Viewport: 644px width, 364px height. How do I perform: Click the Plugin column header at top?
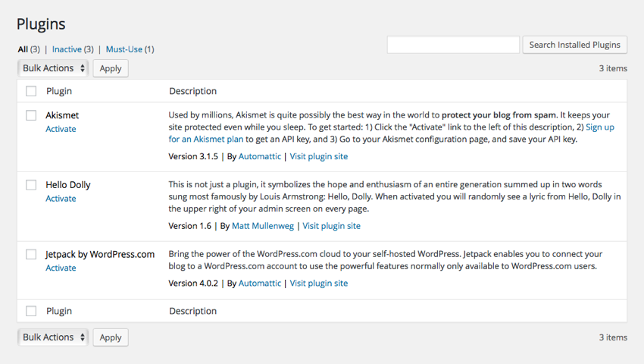click(x=59, y=91)
